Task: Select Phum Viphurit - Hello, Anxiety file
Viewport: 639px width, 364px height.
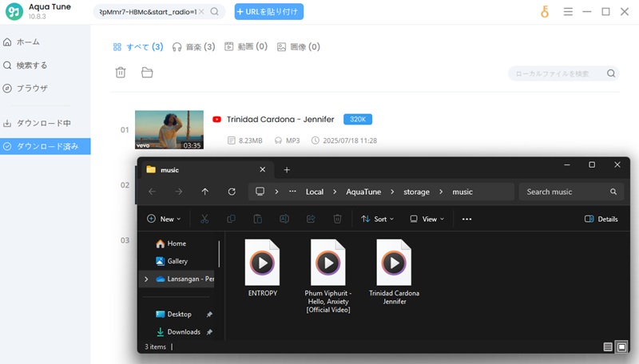Action: tap(328, 276)
